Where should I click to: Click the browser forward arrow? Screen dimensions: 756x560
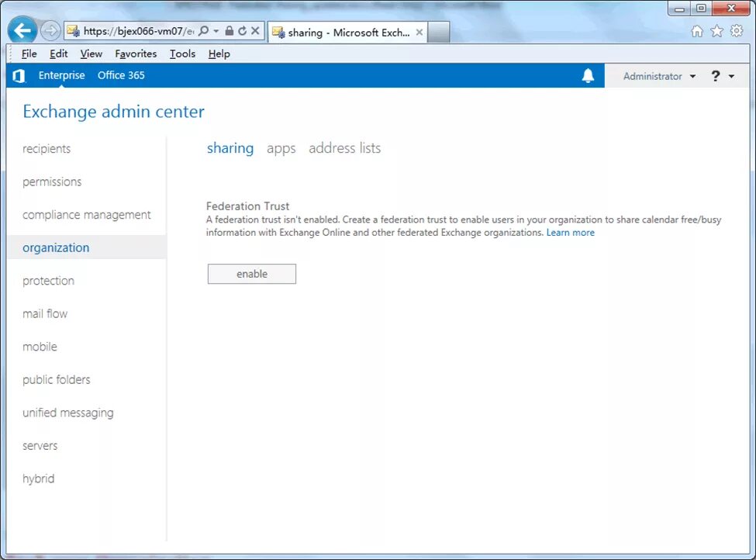tap(50, 31)
